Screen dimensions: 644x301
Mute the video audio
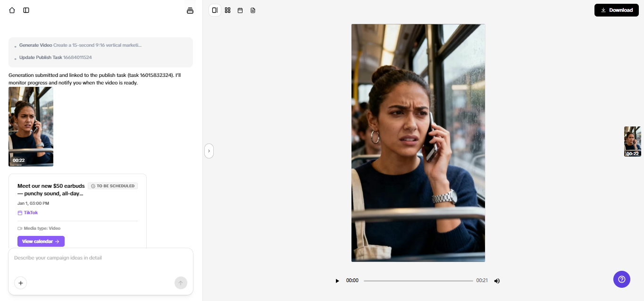tap(497, 280)
